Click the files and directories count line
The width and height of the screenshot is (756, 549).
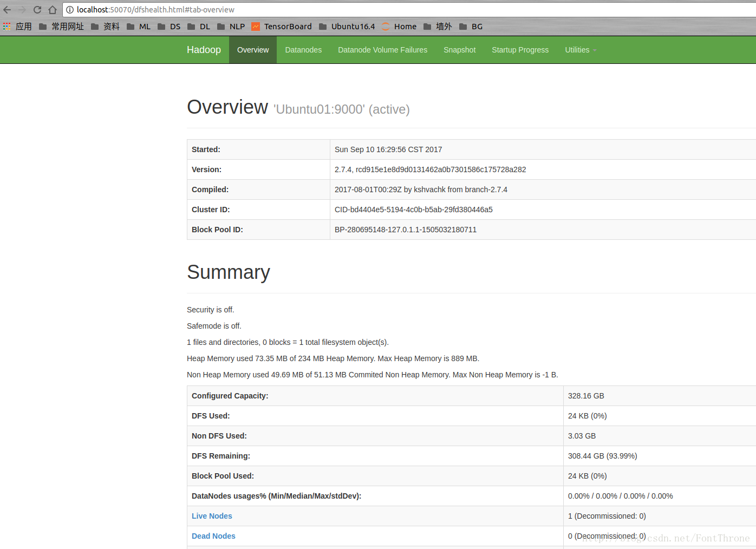(x=288, y=342)
